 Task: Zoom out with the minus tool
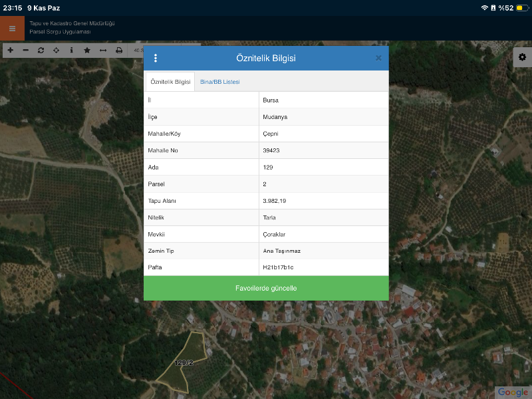pos(26,51)
